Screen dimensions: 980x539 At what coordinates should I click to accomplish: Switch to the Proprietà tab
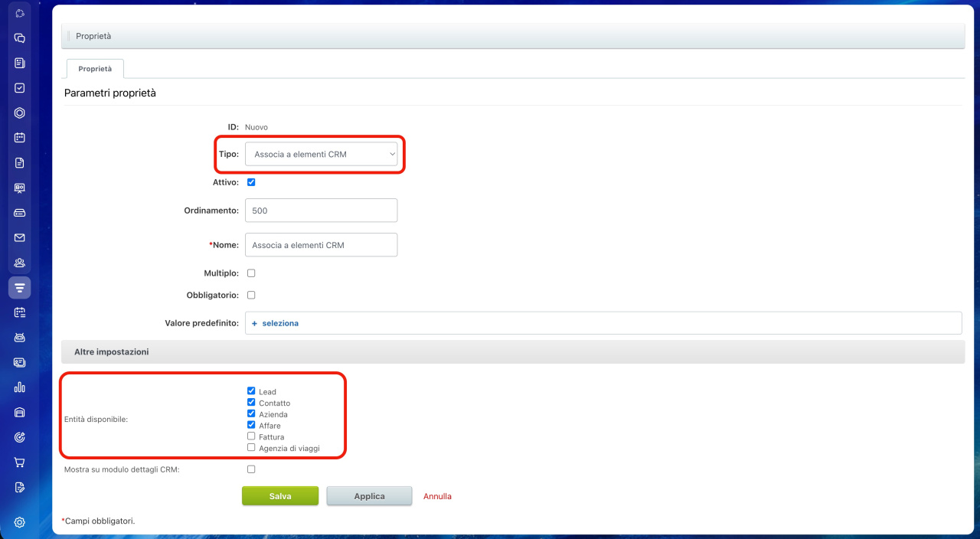(x=95, y=69)
